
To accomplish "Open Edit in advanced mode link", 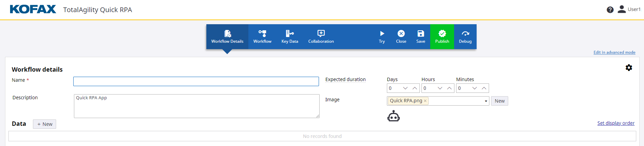I will (x=614, y=52).
